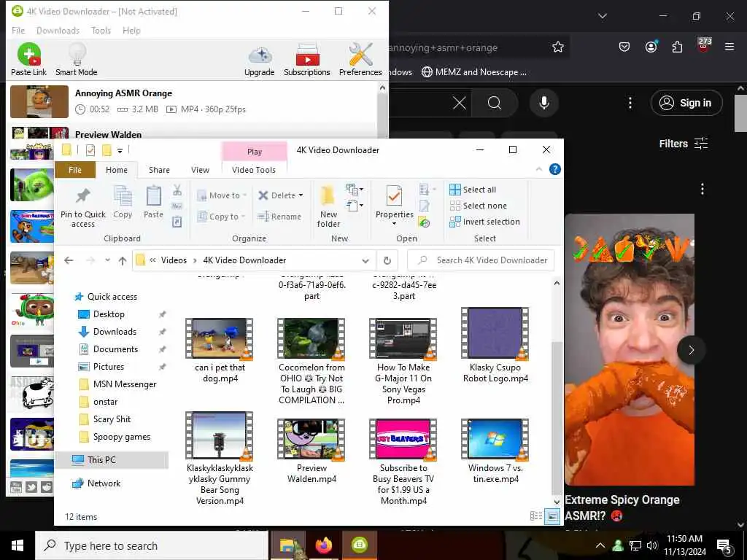This screenshot has width=747, height=560.
Task: Select the Annoying ASMR Orange download thumbnail
Action: (x=39, y=101)
